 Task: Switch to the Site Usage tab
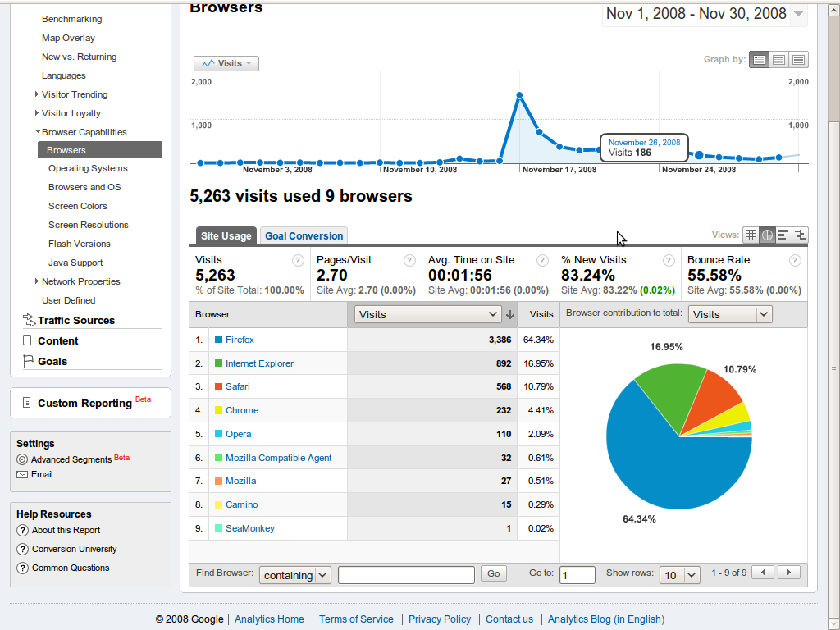coord(226,235)
